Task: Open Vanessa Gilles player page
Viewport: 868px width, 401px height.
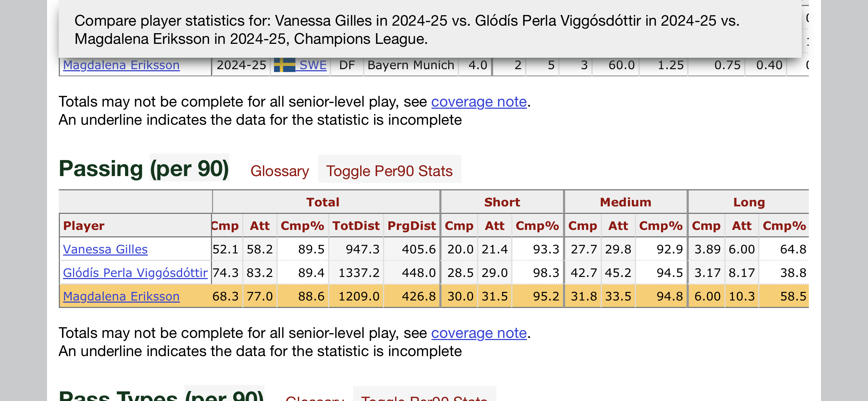Action: pos(105,249)
